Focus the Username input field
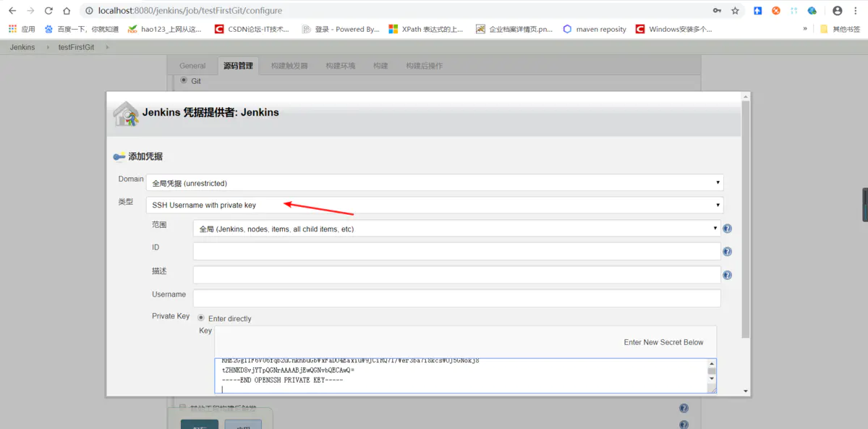The width and height of the screenshot is (868, 429). [x=457, y=298]
